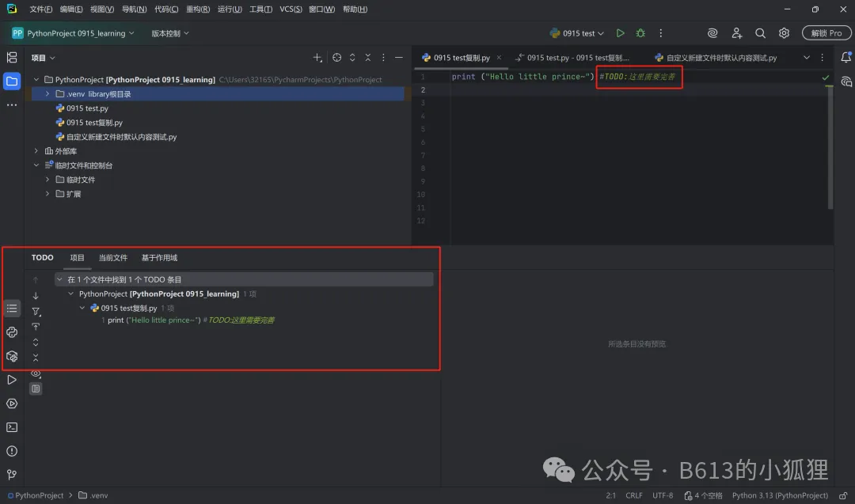Open the Run tool window

click(11, 380)
